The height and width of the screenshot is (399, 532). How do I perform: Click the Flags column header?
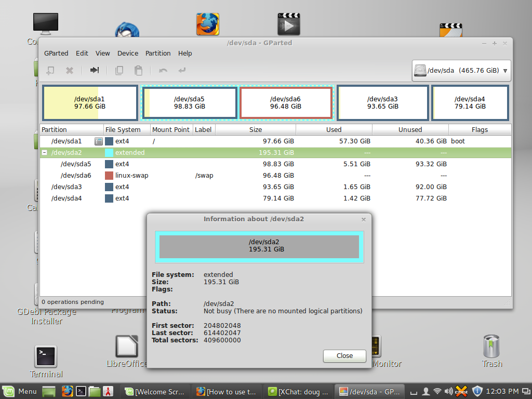pos(480,129)
